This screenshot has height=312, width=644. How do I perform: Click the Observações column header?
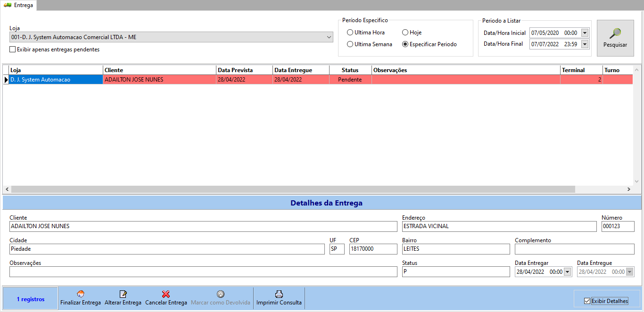466,70
